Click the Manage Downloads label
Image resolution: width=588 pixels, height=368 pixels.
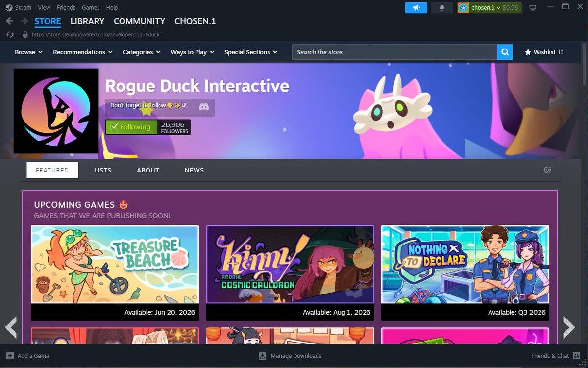point(296,356)
